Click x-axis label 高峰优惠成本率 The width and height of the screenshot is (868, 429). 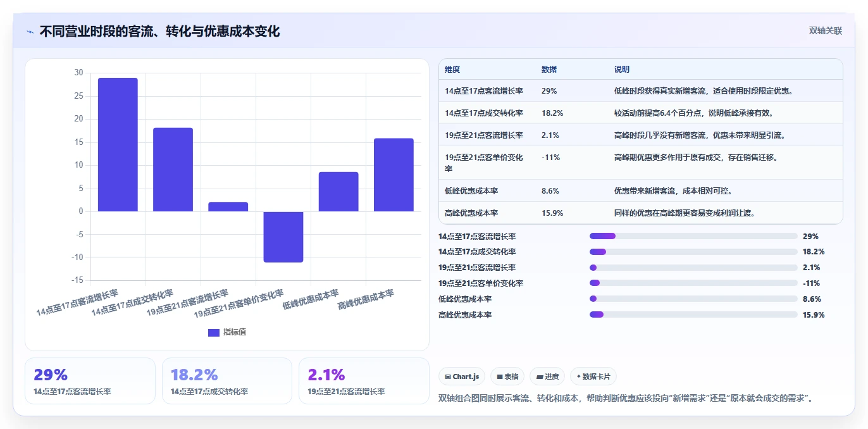(x=366, y=301)
